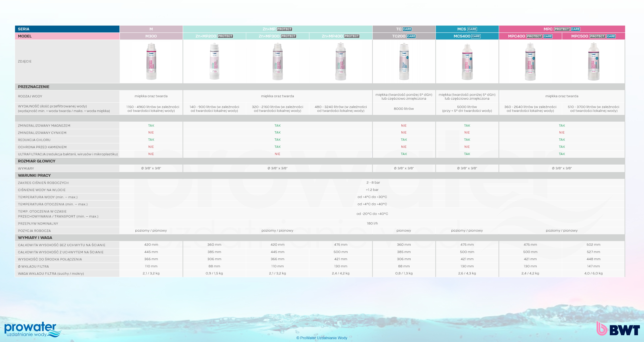Screen dimensions: 644x342
Task: Click the Zn+MP200 filter cartridge image
Action: [x=214, y=61]
